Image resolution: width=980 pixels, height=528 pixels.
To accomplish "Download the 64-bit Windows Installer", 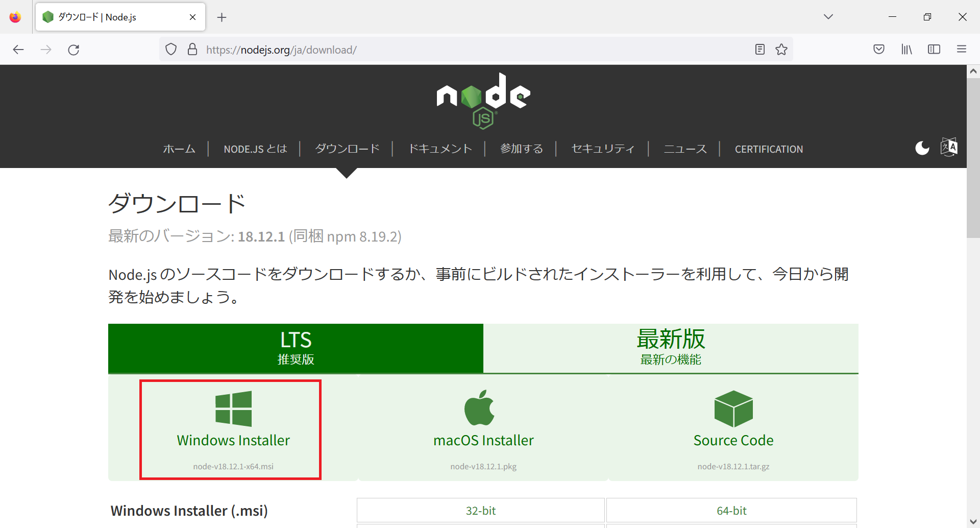I will coord(731,511).
